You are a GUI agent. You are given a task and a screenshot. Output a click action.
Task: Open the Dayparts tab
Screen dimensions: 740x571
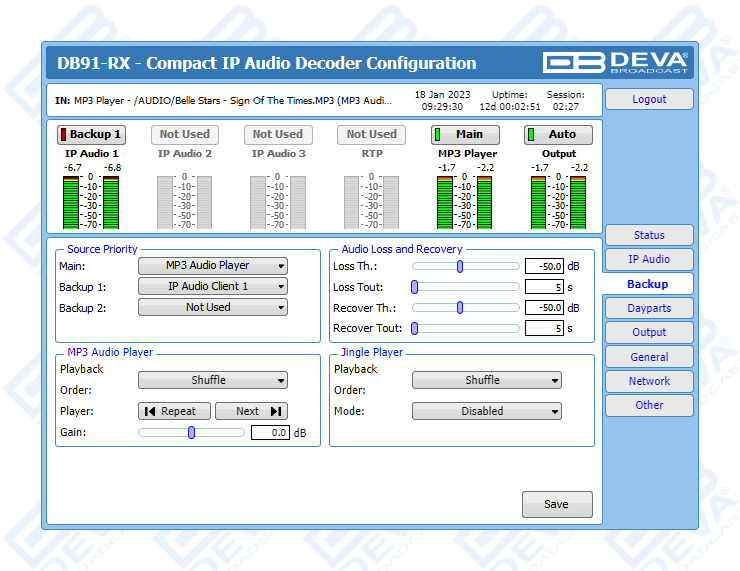pos(648,308)
